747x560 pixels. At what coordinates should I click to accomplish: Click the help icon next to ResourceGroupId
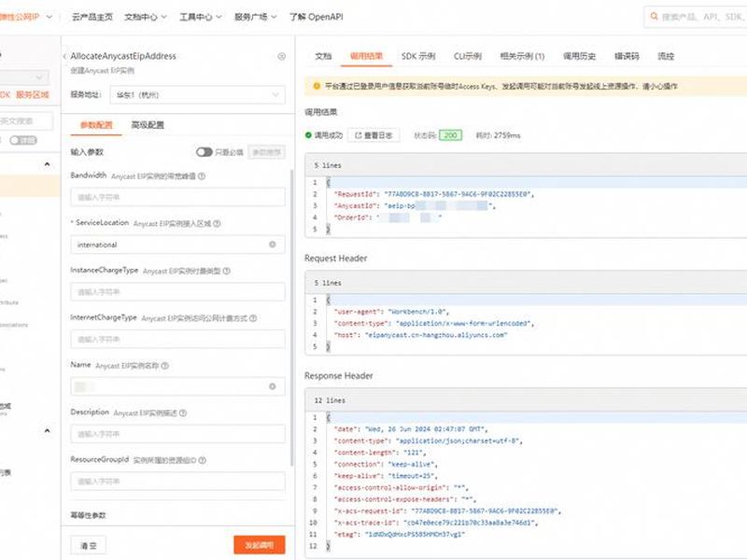coord(202,460)
